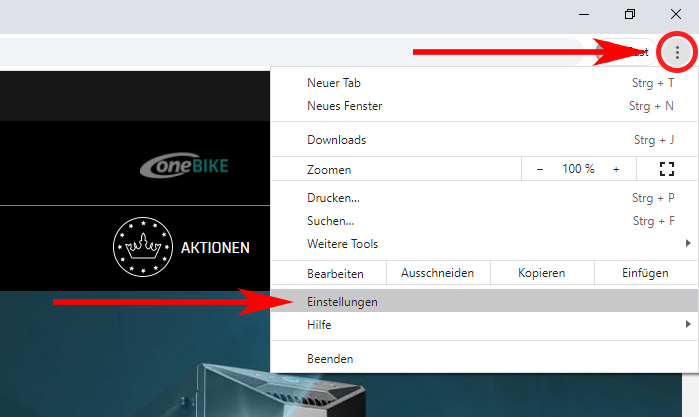Viewport: 699px width, 417px height.
Task: Click the fullscreen icon in the Zoomen row
Action: click(x=667, y=169)
